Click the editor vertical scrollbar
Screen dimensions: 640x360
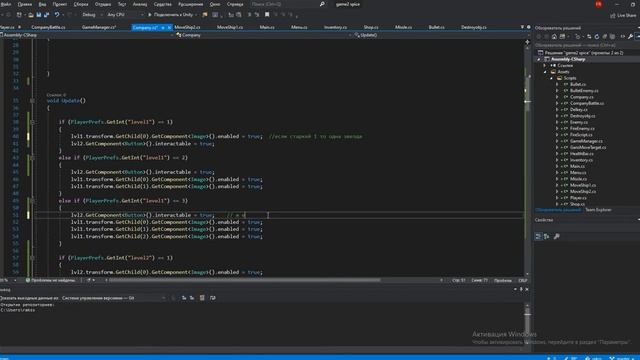(527, 159)
